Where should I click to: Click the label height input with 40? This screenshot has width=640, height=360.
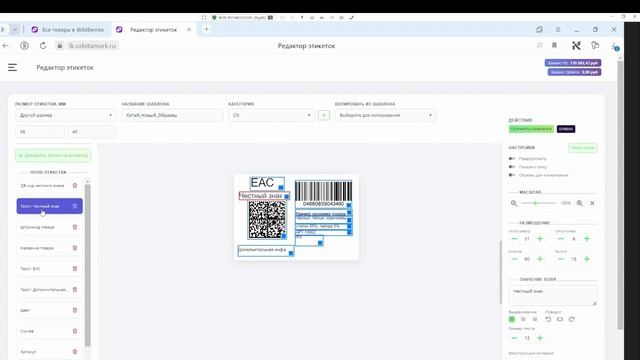pos(92,132)
